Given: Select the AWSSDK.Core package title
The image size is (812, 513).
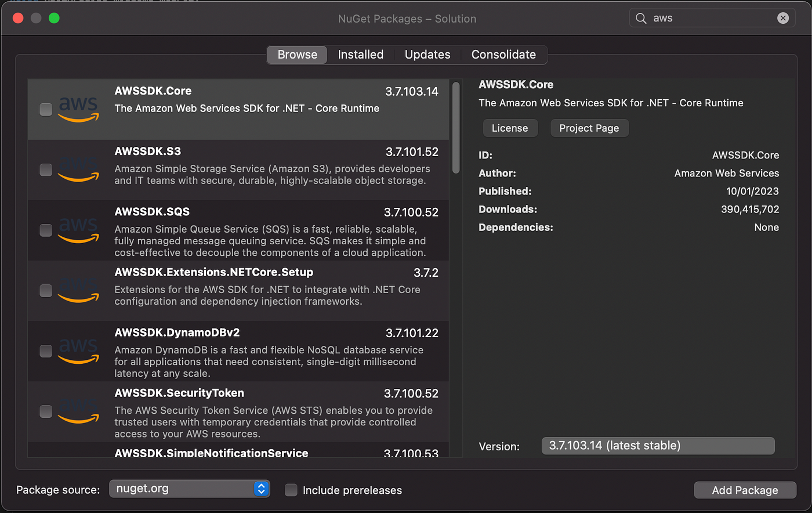Looking at the screenshot, I should pos(153,91).
